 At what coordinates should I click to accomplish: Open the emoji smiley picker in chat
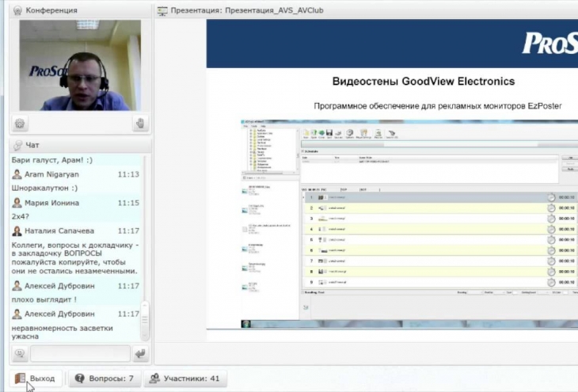[20, 354]
